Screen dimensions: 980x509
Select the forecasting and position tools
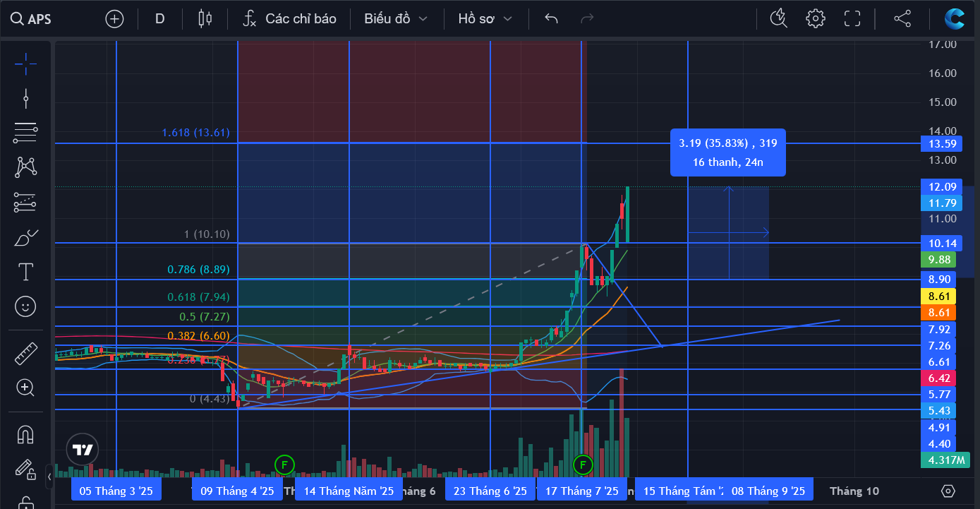click(25, 203)
